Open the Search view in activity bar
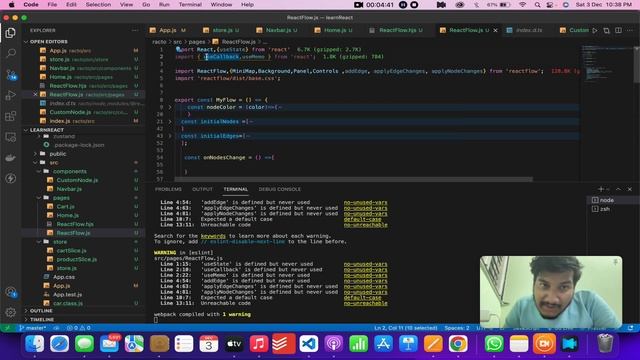 (x=11, y=53)
